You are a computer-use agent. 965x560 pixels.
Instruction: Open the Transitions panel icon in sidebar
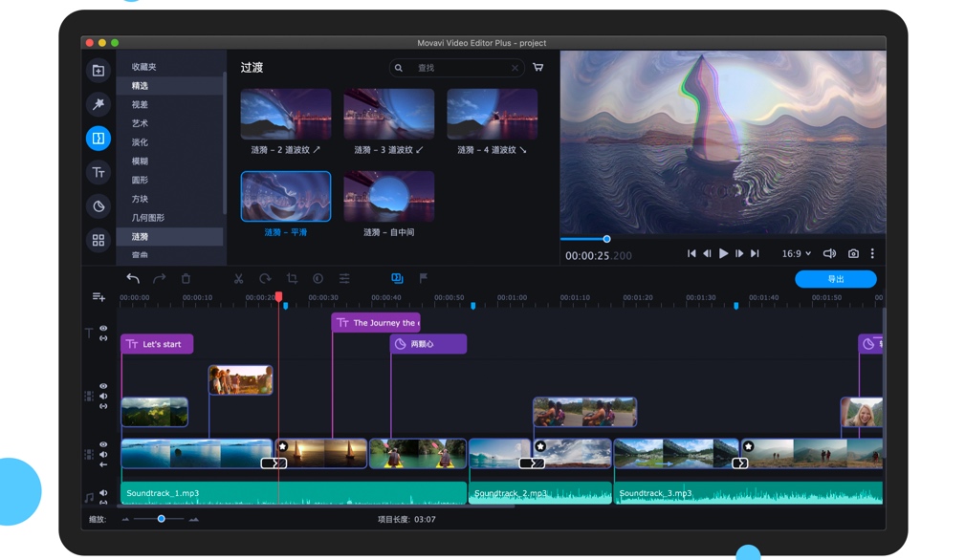97,138
